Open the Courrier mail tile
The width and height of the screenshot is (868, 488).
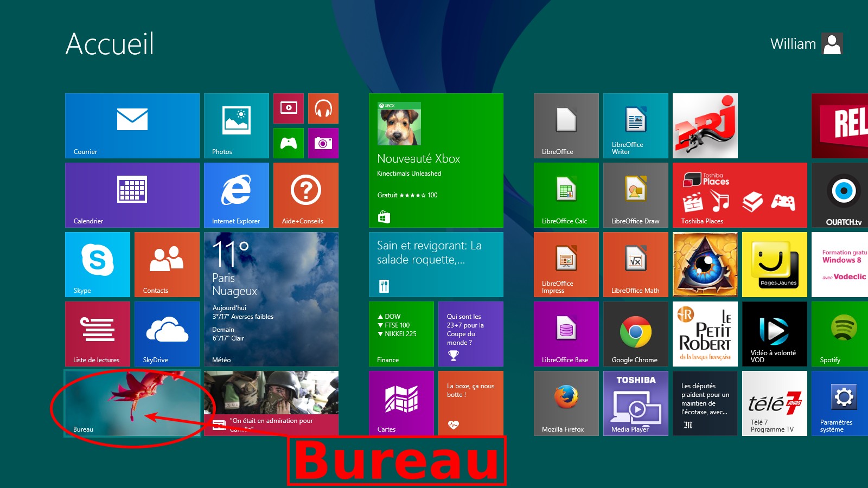(x=132, y=126)
